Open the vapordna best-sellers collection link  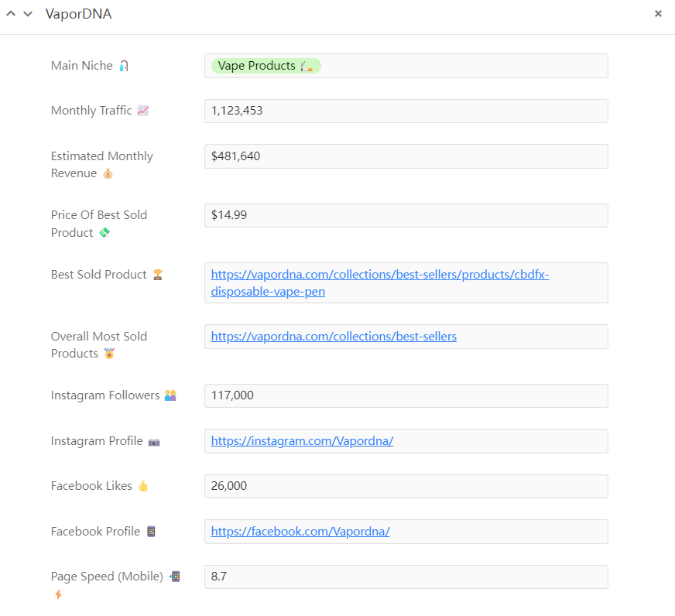[x=334, y=337]
